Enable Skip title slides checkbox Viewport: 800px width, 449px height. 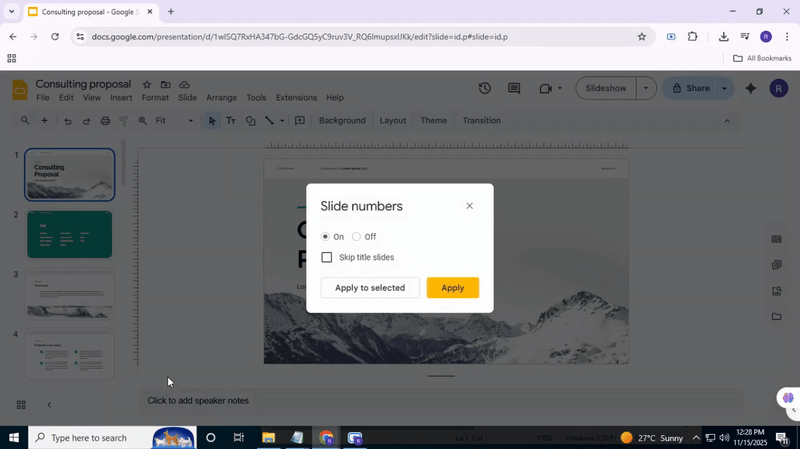point(327,258)
